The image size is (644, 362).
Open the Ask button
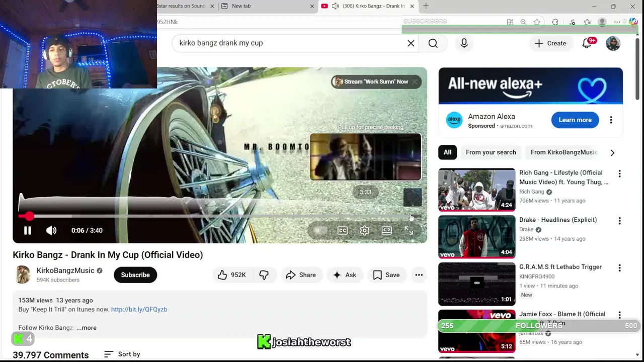345,275
